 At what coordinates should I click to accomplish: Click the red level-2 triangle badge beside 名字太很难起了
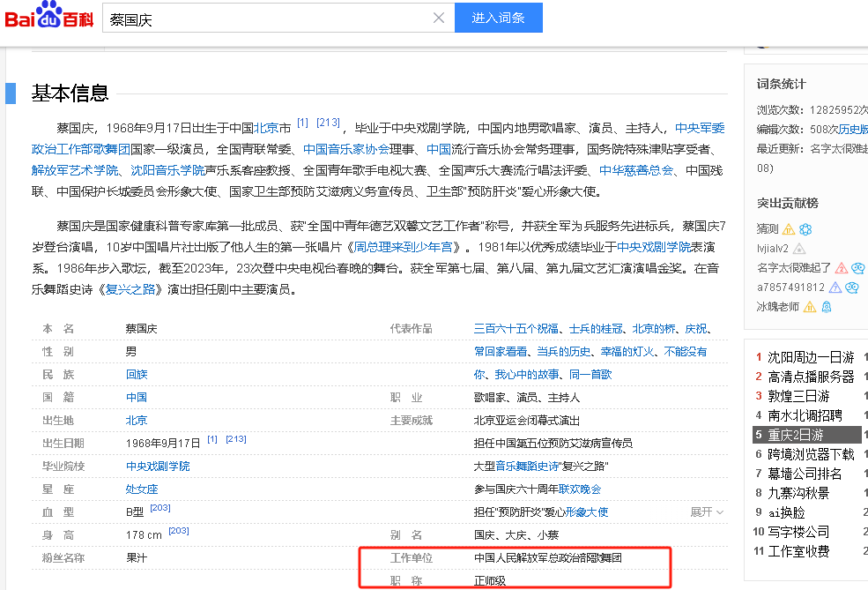point(841,268)
